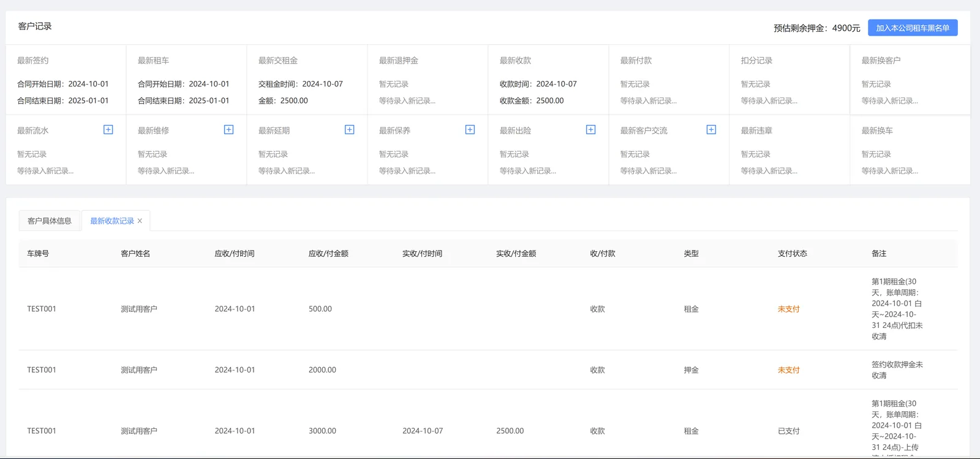
Task: Select the 2000.00 amount cell
Action: (322, 370)
